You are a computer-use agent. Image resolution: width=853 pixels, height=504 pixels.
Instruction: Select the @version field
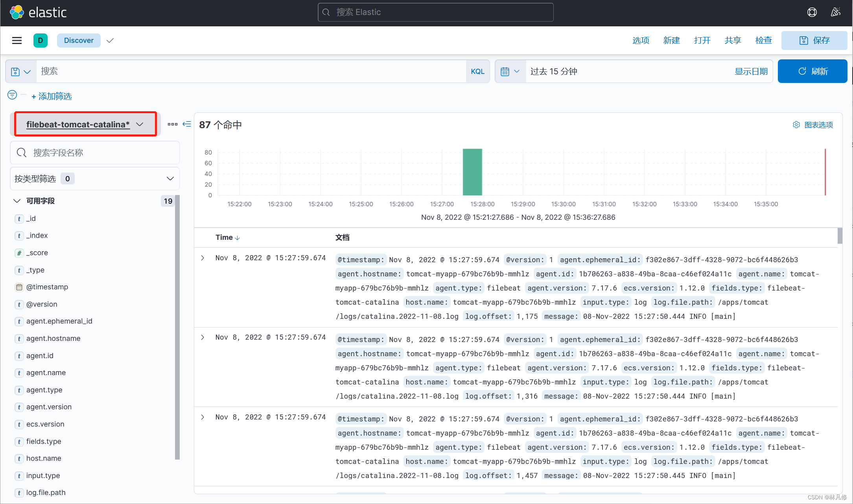click(x=42, y=304)
